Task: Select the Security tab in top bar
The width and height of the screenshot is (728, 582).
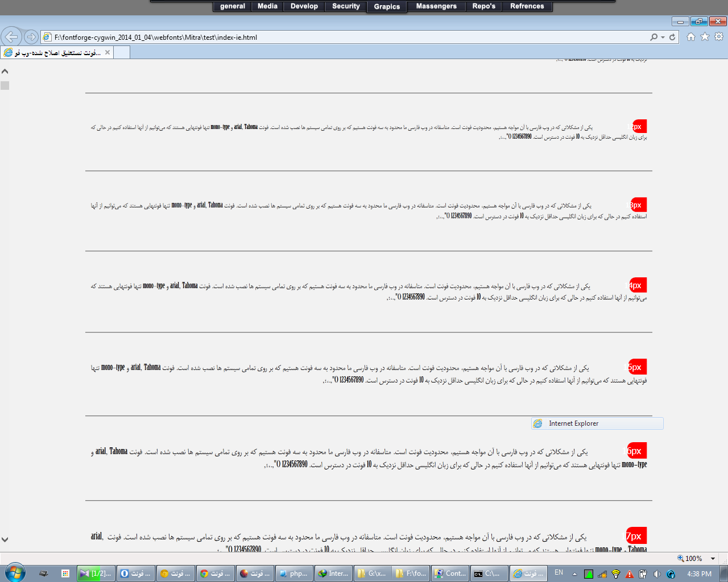Action: pos(346,6)
